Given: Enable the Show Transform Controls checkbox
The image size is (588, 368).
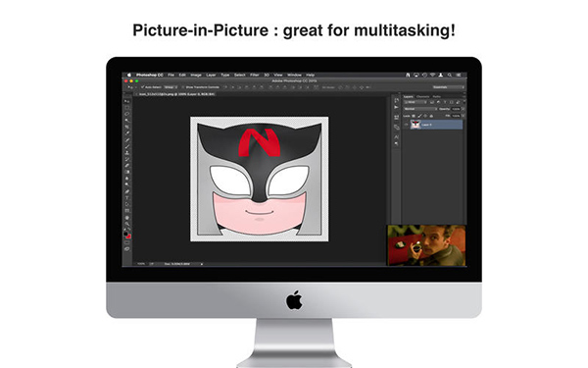Looking at the screenshot, I should (183, 87).
